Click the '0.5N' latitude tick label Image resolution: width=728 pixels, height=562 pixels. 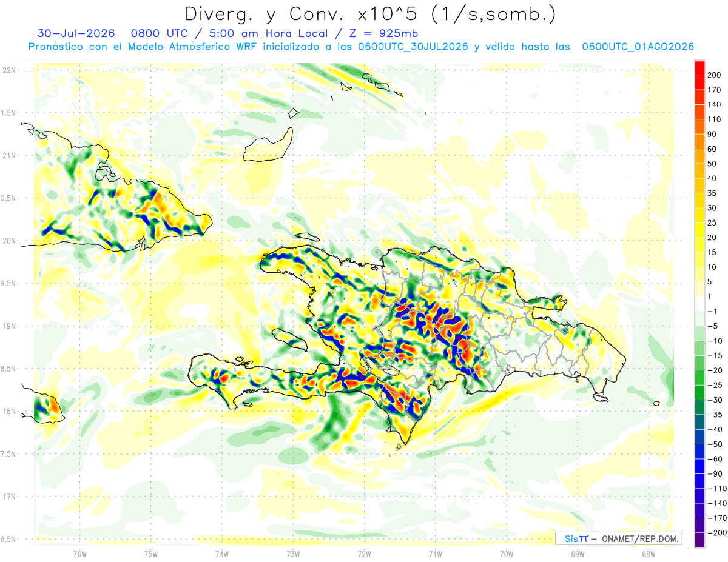pos(8,198)
